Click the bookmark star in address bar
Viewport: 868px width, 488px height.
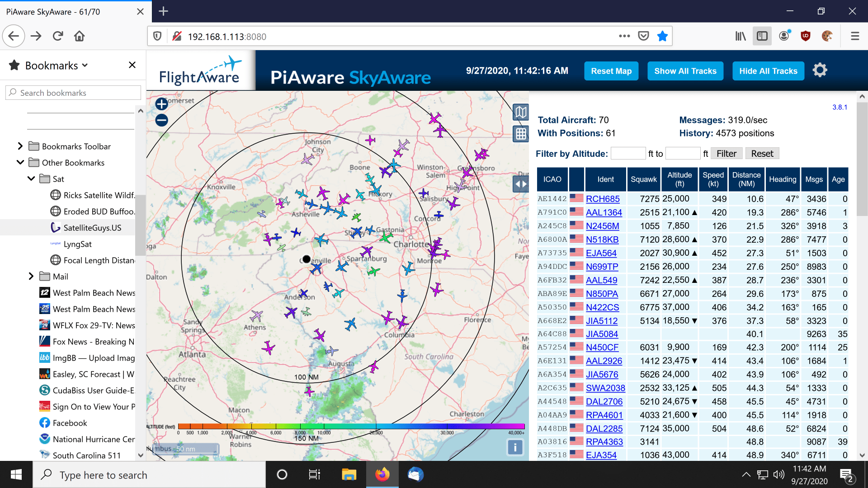(x=662, y=36)
